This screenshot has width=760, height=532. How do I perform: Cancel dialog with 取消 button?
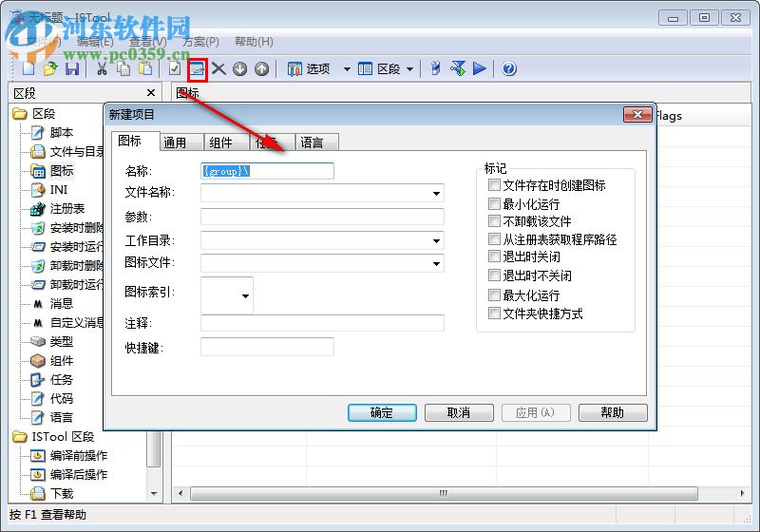(x=459, y=412)
